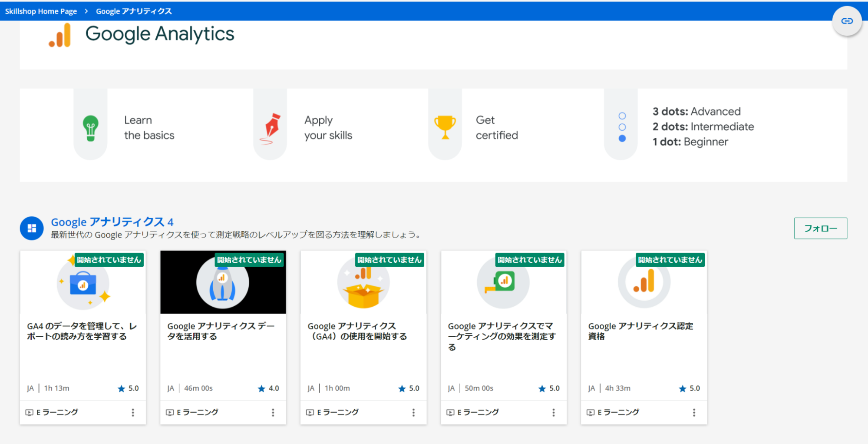This screenshot has width=868, height=444.
Task: Click the '4h 33m' duration text
Action: click(618, 388)
